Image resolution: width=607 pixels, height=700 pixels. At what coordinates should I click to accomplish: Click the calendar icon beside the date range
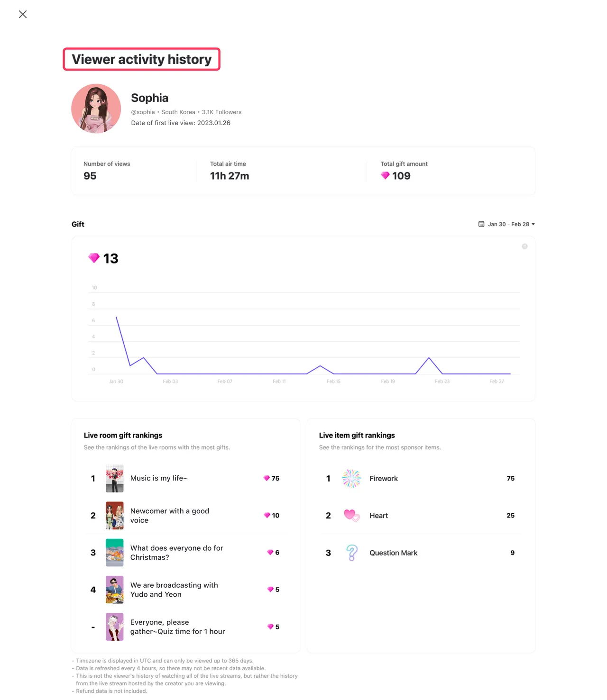click(481, 224)
